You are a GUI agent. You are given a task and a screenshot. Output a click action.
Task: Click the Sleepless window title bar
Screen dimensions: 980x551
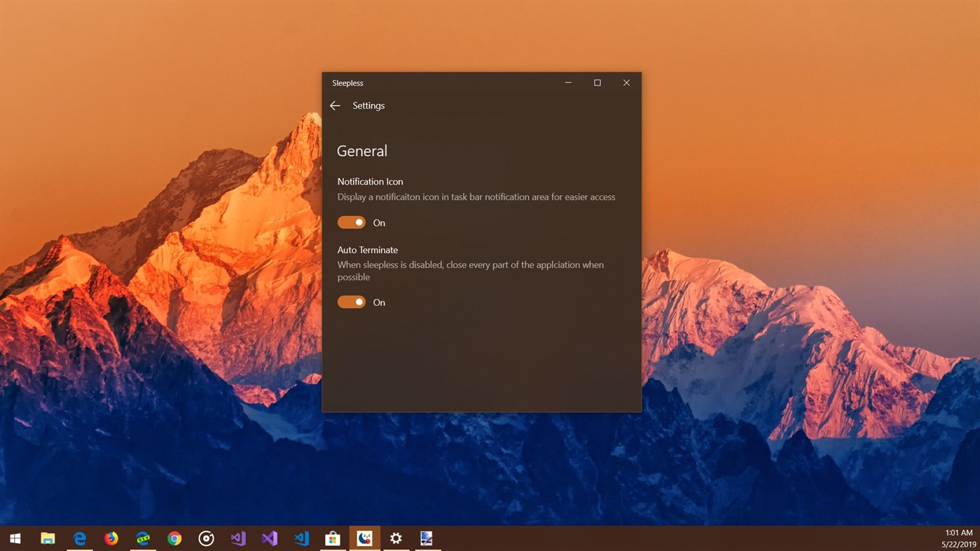(x=455, y=83)
